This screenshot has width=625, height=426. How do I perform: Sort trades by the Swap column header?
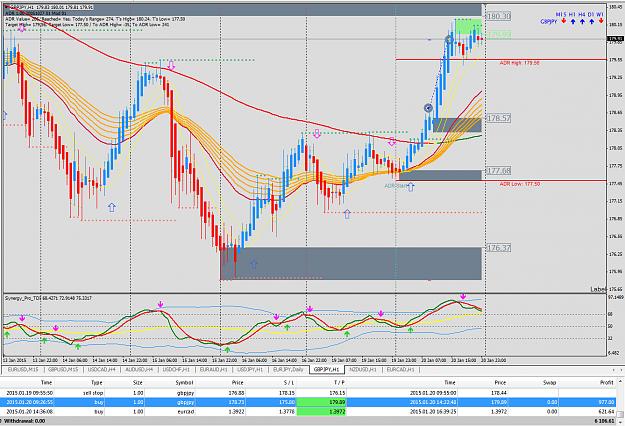[x=549, y=383]
